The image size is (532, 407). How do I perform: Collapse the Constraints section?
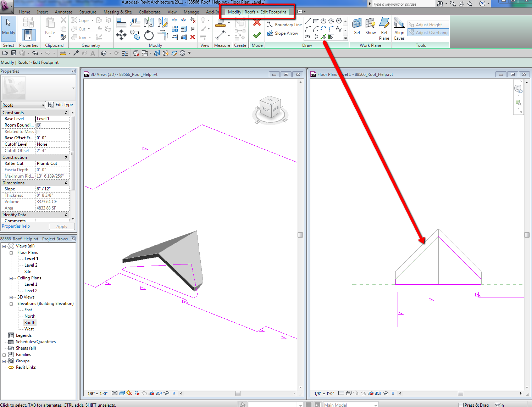[66, 112]
